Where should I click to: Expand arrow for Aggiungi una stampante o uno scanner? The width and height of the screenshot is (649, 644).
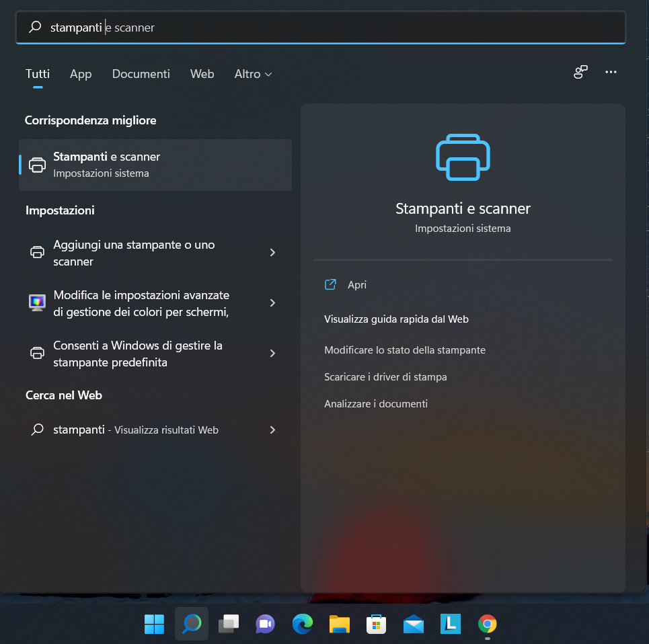[272, 252]
